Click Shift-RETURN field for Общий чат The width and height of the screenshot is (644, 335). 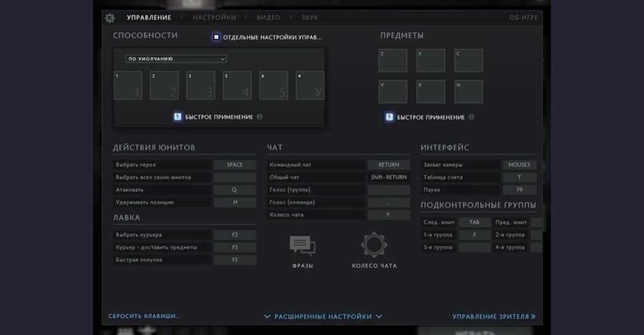tap(389, 177)
